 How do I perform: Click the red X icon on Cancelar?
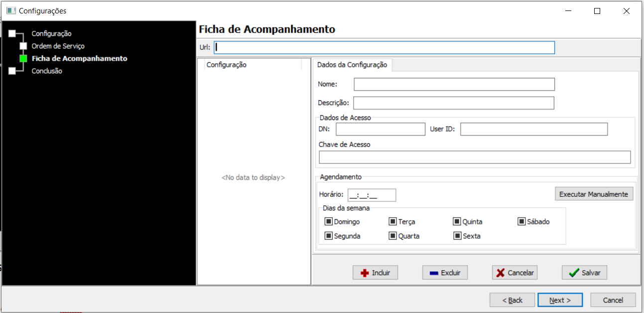500,273
